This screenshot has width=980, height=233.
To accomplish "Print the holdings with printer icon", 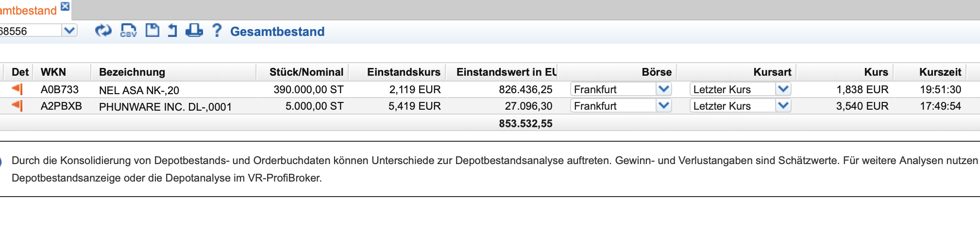I will pyautogui.click(x=194, y=31).
